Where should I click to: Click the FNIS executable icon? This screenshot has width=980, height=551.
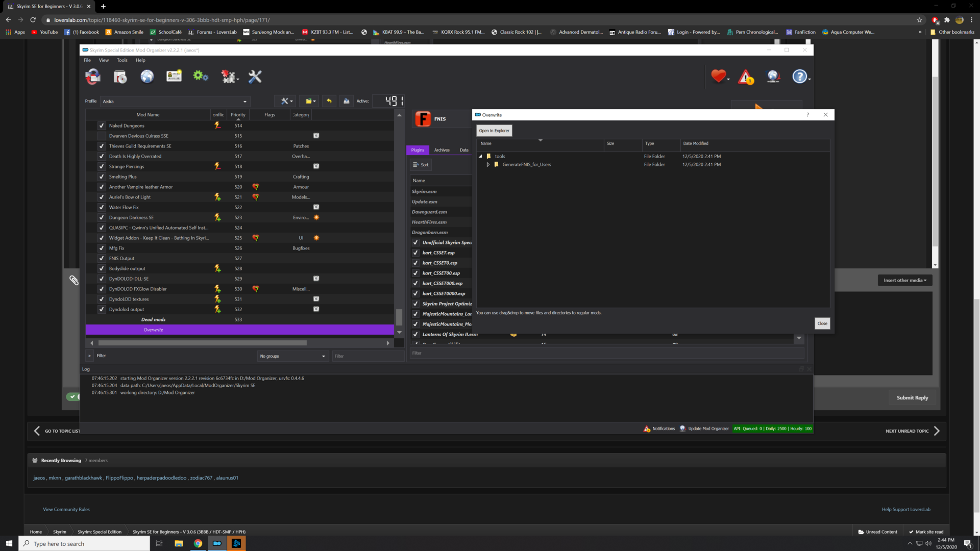click(x=423, y=119)
